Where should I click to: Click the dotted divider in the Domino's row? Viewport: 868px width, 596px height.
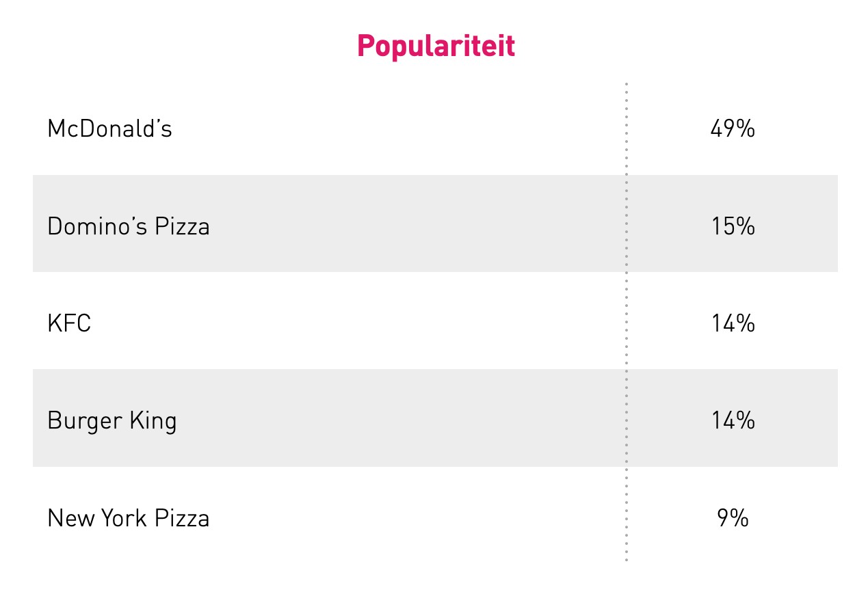[x=626, y=226]
